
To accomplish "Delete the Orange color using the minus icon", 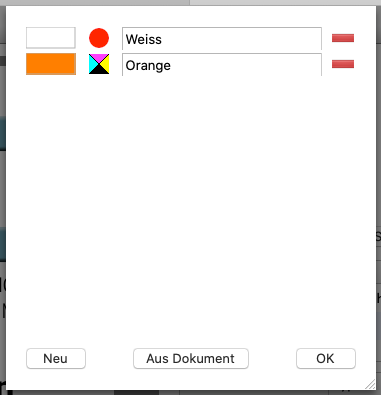I will click(x=343, y=64).
